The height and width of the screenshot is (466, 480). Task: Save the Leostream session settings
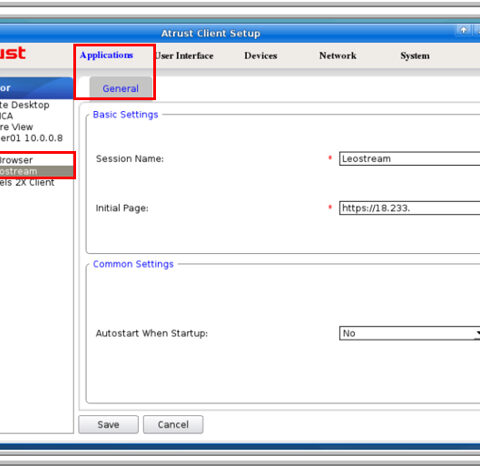pyautogui.click(x=108, y=424)
